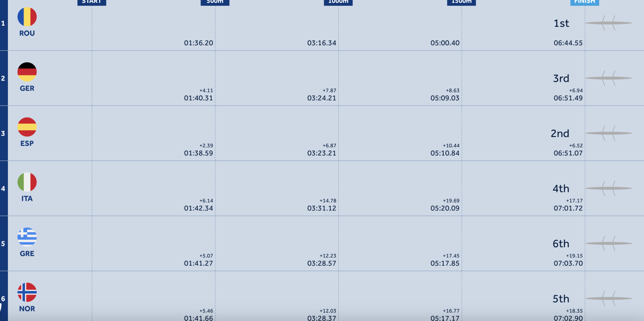Click Germany's 500m split time 01:40.31
This screenshot has height=321, width=644.
[198, 98]
